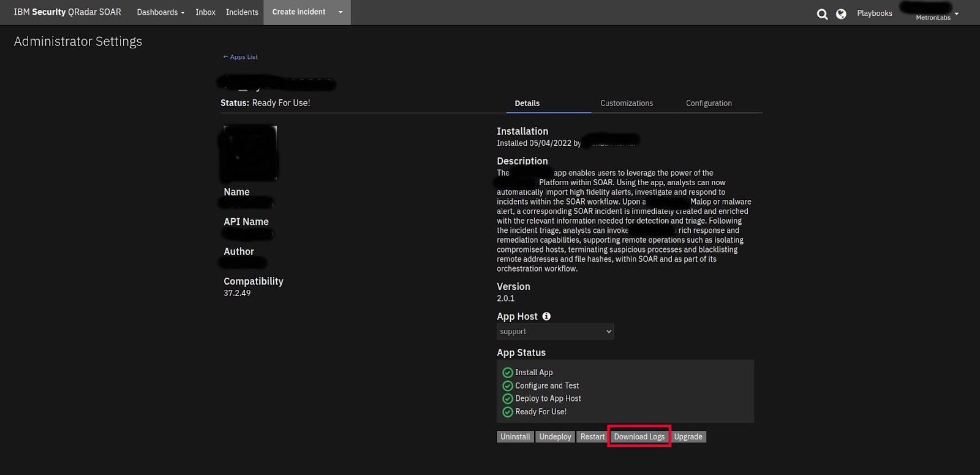Open the App Host select box
Screen dimensions: 980x475
[x=555, y=332]
